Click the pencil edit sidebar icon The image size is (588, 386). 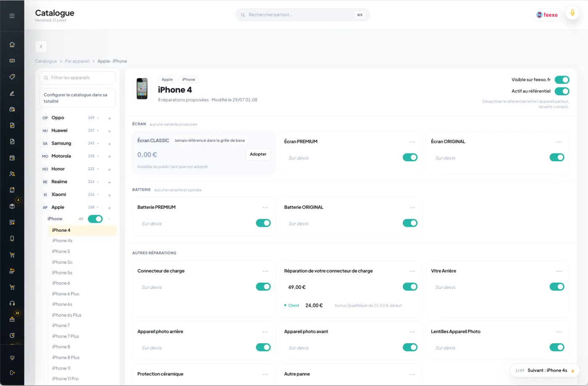12,93
